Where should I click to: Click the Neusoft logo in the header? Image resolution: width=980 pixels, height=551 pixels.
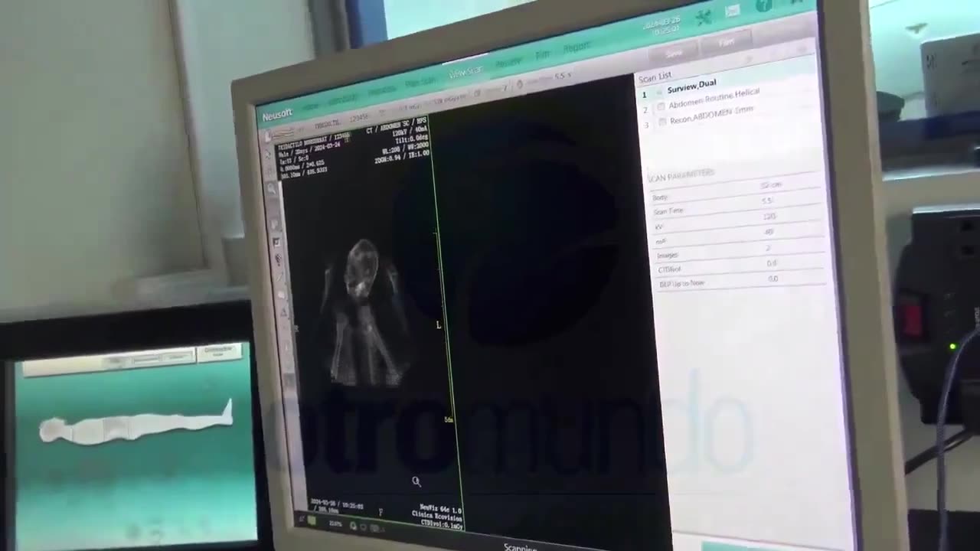coord(277,115)
